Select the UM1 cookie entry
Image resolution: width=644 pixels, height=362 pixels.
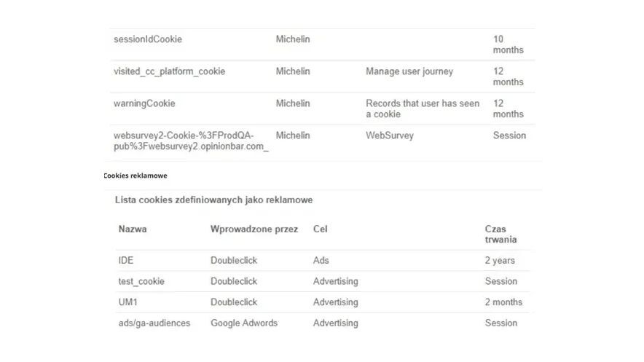(x=128, y=302)
